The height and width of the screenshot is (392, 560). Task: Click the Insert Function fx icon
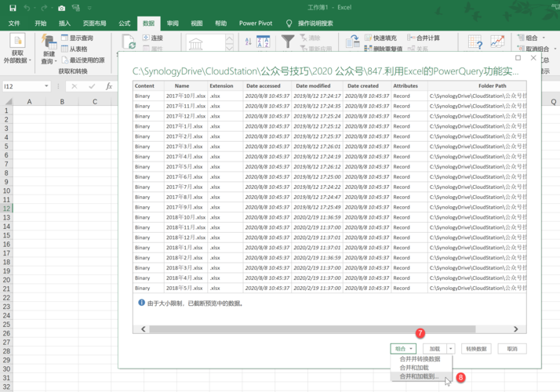(x=109, y=86)
